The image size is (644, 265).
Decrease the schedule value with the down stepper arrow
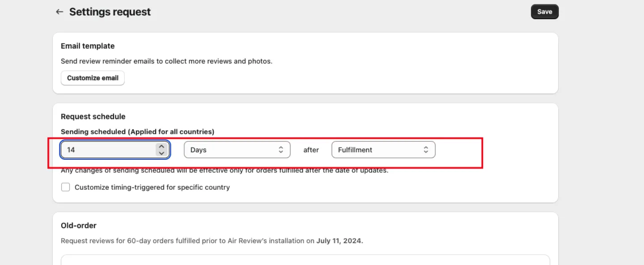tap(161, 153)
